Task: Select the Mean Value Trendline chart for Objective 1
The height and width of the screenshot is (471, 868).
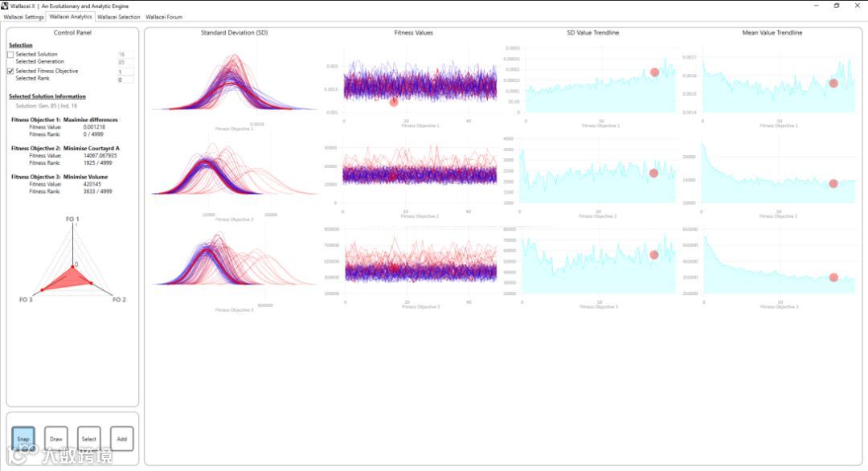Action: (769, 87)
